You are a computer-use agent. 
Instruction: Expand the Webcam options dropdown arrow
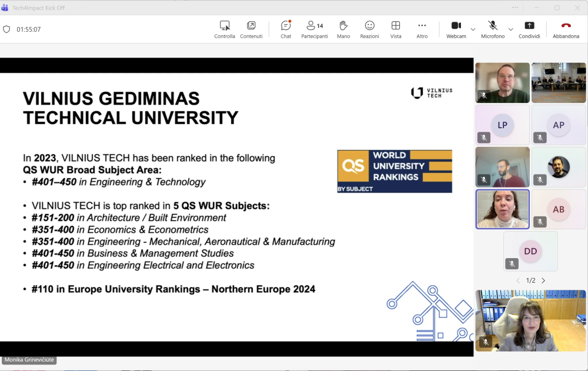473,29
